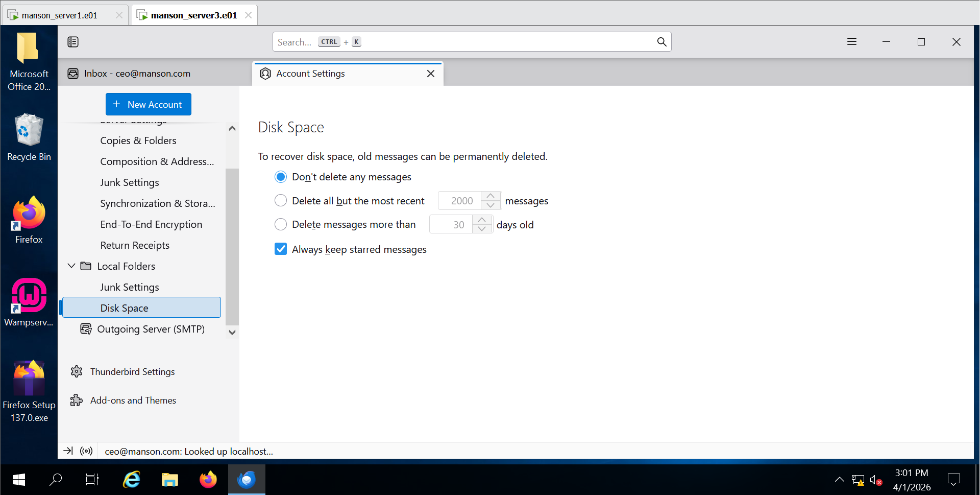
Task: Increase the most recent messages count
Action: point(491,196)
